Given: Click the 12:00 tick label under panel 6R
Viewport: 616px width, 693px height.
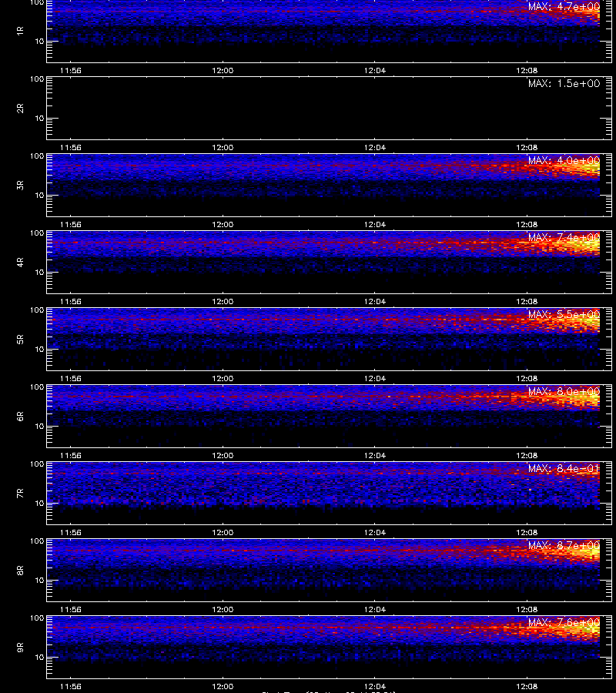Looking at the screenshot, I should pos(223,456).
